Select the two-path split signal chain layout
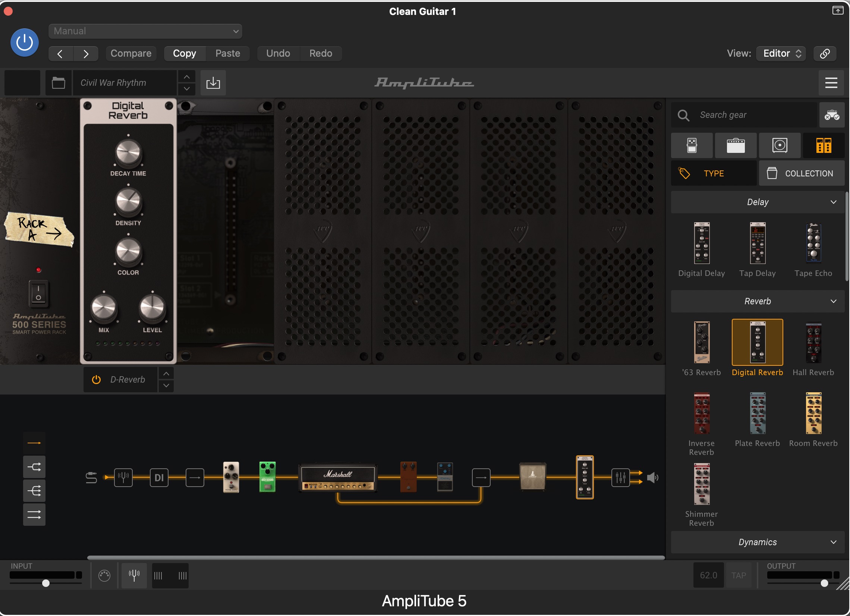 click(x=34, y=467)
